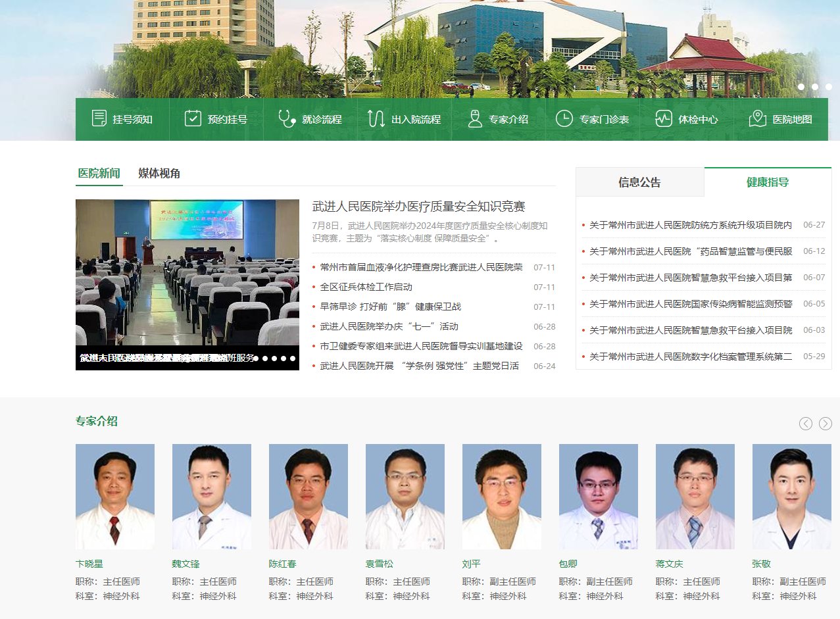Screen dimensions: 840x619
Task: Click doctor name 张敬
Action: (x=762, y=564)
